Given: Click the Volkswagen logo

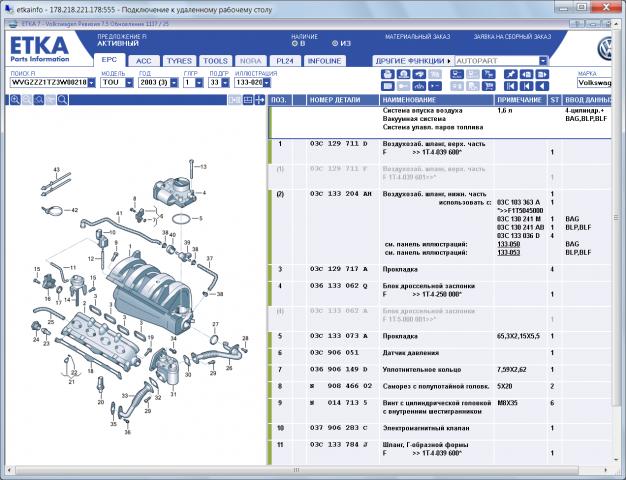Looking at the screenshot, I should click(604, 49).
